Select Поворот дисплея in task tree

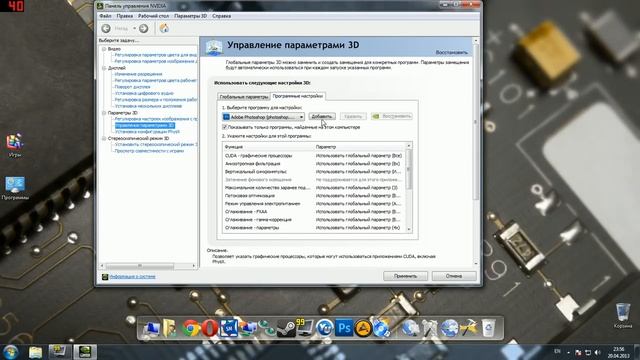pos(132,87)
